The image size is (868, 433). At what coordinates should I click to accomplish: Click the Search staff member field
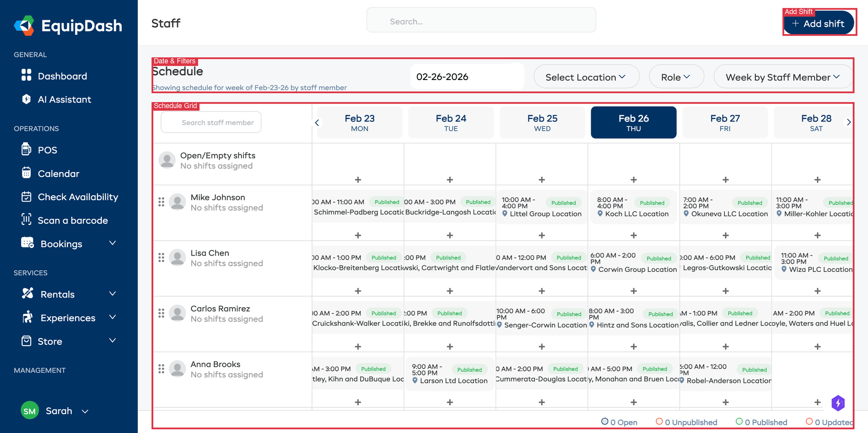coord(217,122)
